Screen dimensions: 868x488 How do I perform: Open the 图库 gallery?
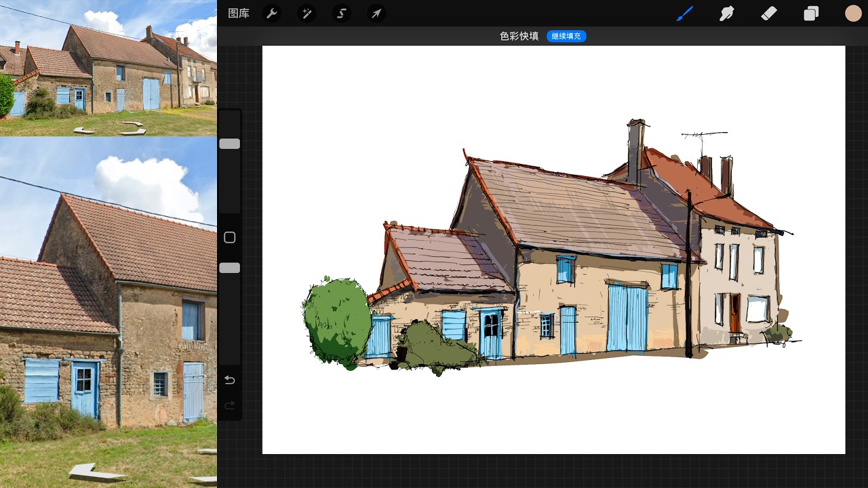click(239, 14)
